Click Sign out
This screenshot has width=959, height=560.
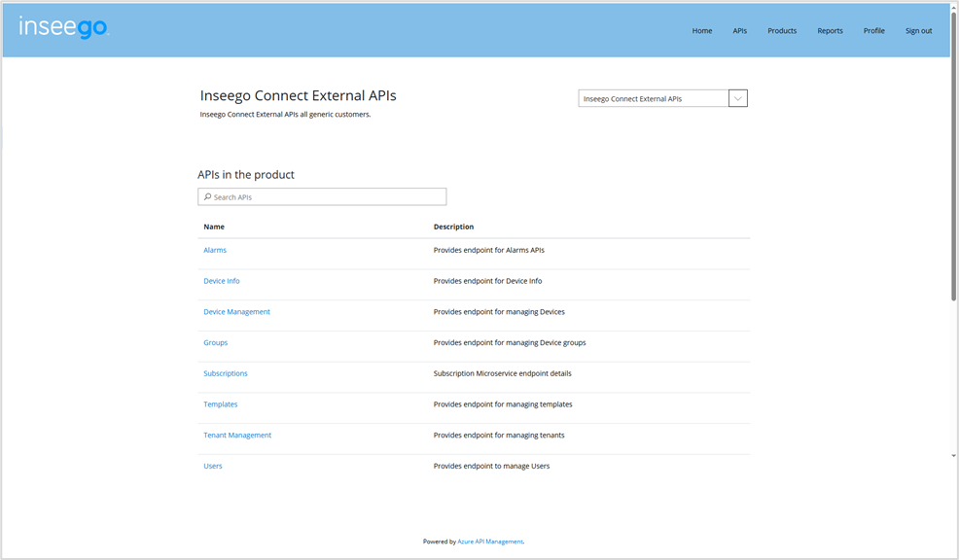coord(918,31)
